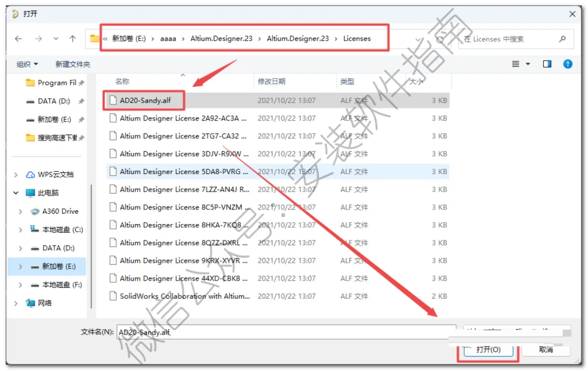588x371 pixels.
Task: Expand 网络 node
Action: tap(16, 303)
